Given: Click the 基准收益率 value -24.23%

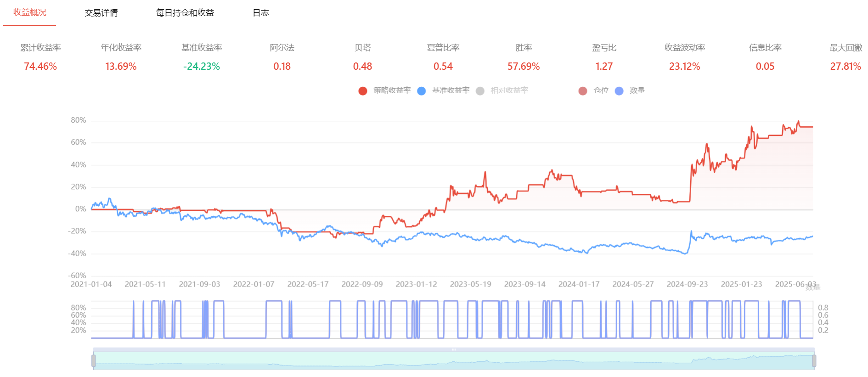Looking at the screenshot, I should [x=201, y=67].
